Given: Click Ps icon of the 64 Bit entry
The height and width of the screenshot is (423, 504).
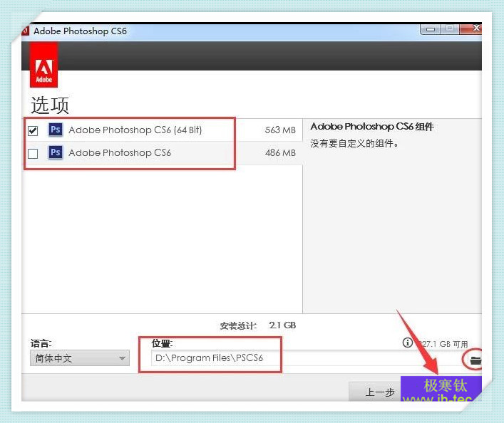Looking at the screenshot, I should pos(56,130).
